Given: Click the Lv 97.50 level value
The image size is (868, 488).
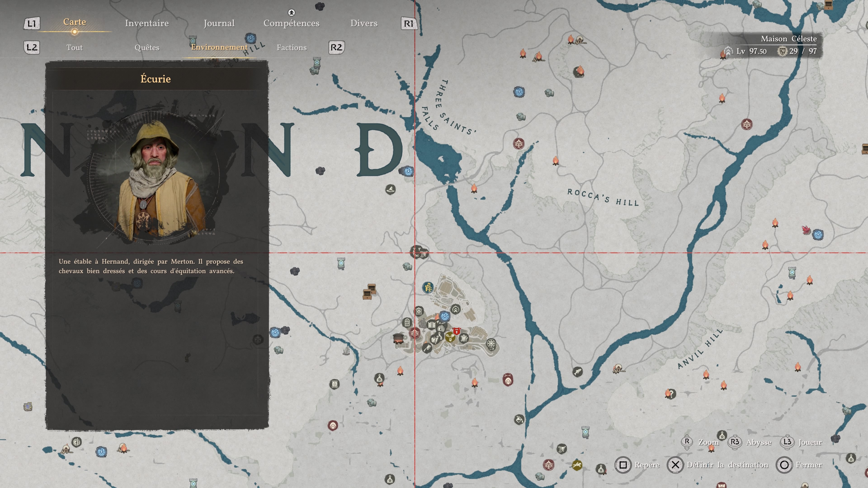Looking at the screenshot, I should point(751,51).
